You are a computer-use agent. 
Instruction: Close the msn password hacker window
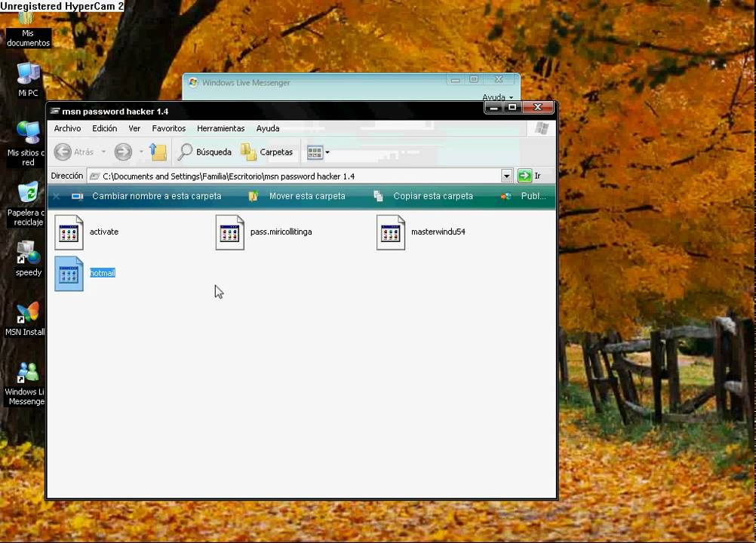pos(538,107)
